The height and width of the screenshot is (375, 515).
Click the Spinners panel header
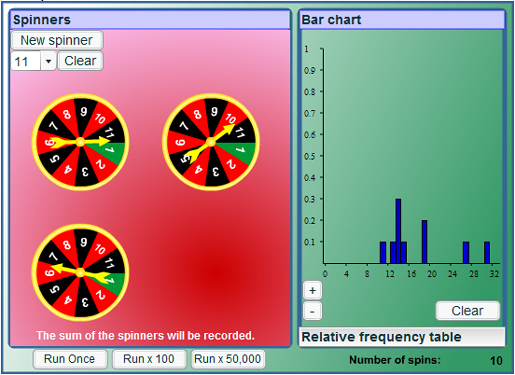150,20
